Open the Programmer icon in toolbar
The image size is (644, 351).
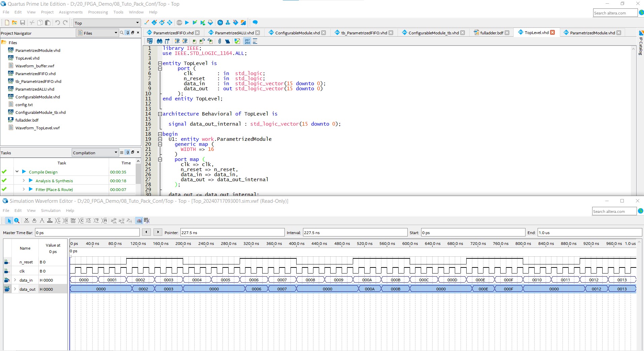pyautogui.click(x=236, y=23)
